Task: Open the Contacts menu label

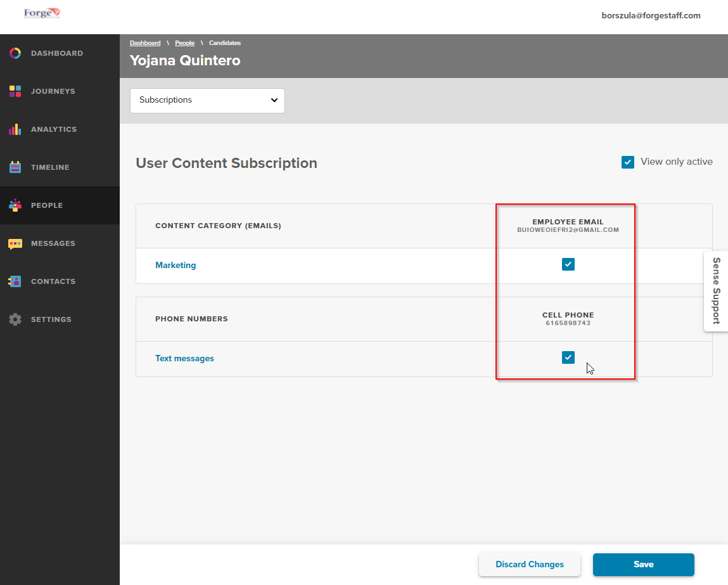Action: [x=53, y=281]
